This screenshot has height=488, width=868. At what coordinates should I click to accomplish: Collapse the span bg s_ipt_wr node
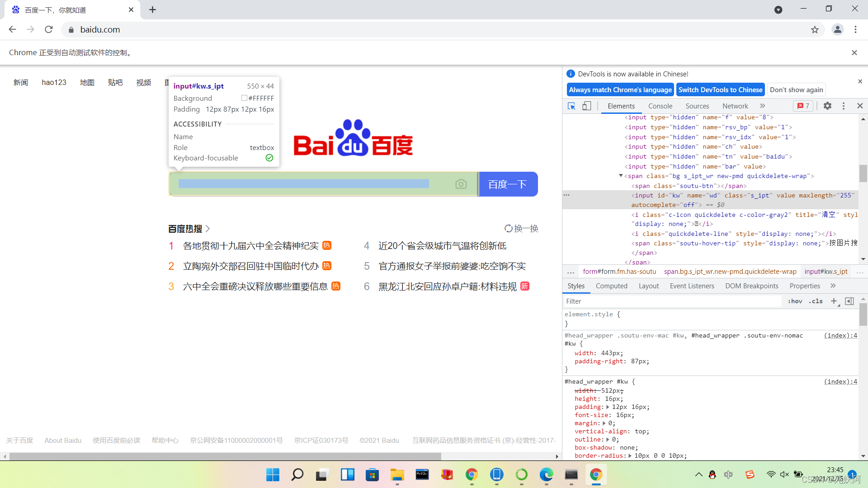point(621,176)
